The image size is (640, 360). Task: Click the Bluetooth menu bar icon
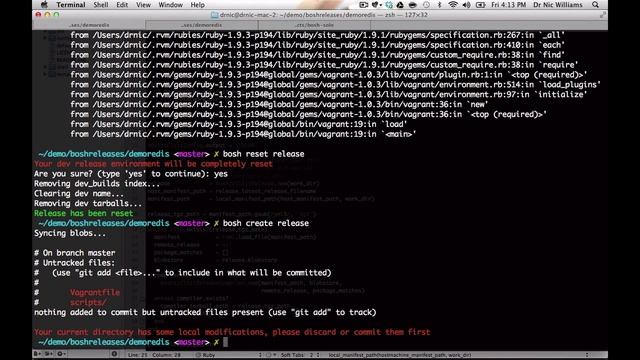(x=440, y=5)
